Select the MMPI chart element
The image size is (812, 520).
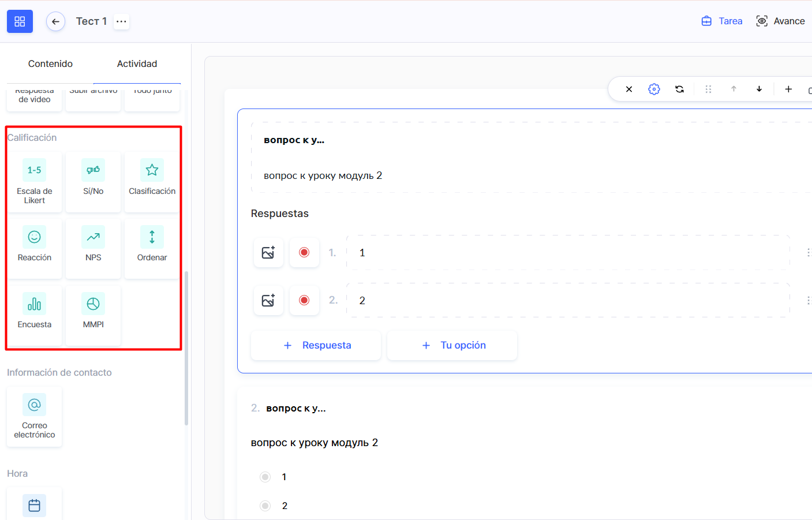93,315
